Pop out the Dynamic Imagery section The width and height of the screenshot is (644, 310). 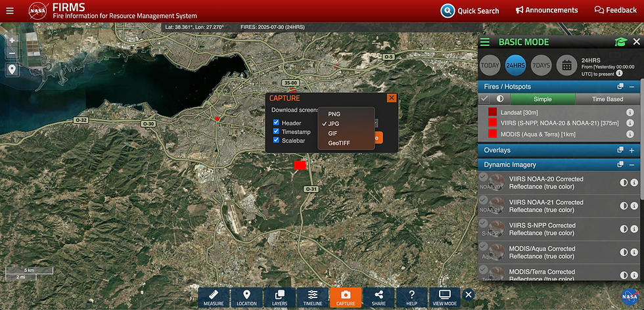point(620,164)
